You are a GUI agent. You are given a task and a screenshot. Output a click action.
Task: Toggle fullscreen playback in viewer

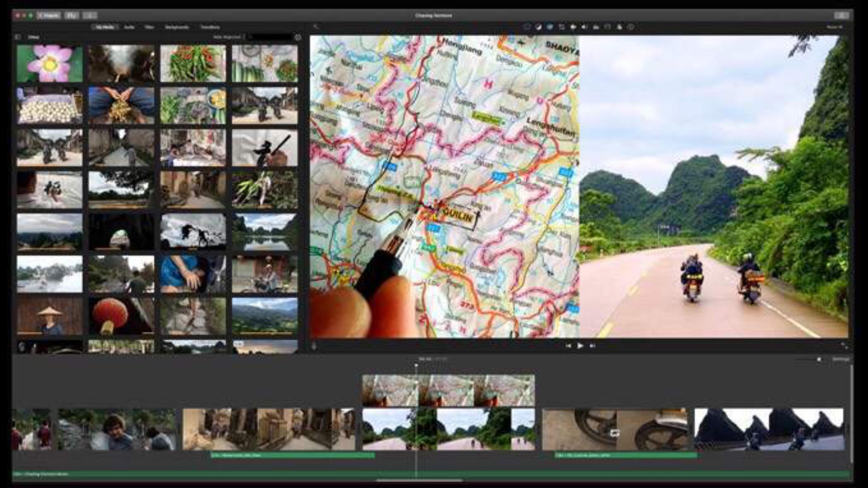pyautogui.click(x=844, y=346)
